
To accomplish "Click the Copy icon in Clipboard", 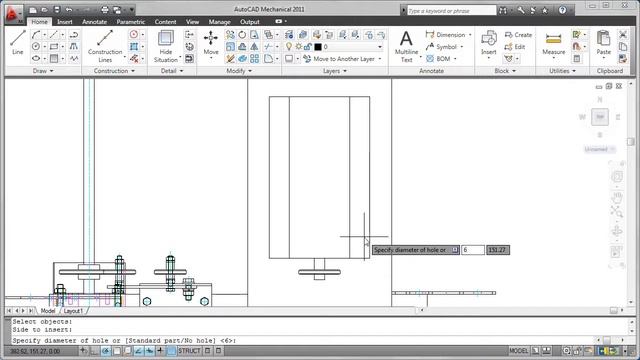I will click(623, 47).
